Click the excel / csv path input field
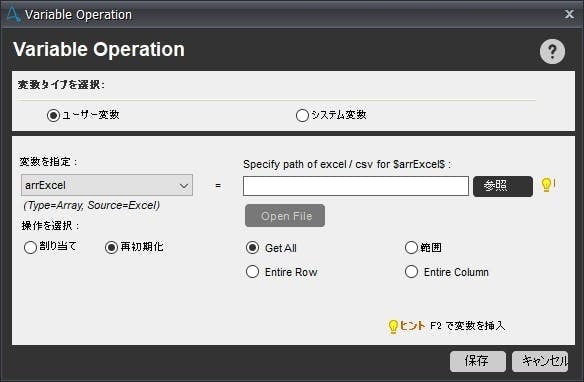584x382 pixels. (x=356, y=186)
